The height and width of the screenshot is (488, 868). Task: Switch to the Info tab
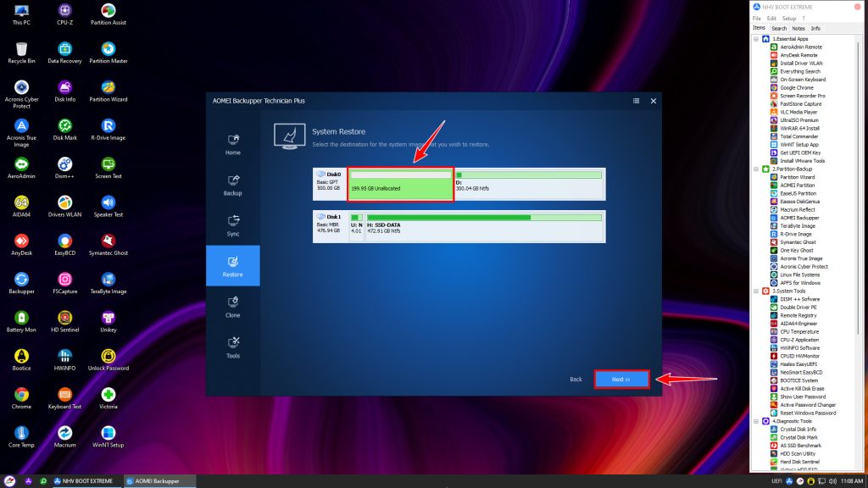coord(815,28)
